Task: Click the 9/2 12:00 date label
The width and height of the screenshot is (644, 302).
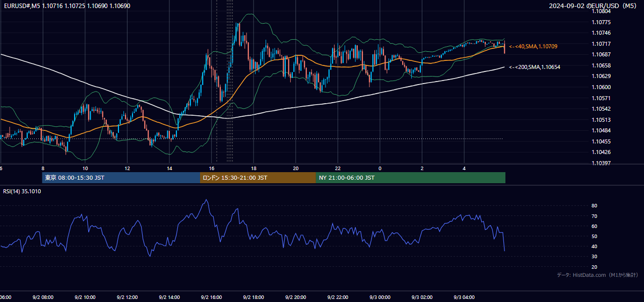Action: click(x=127, y=297)
